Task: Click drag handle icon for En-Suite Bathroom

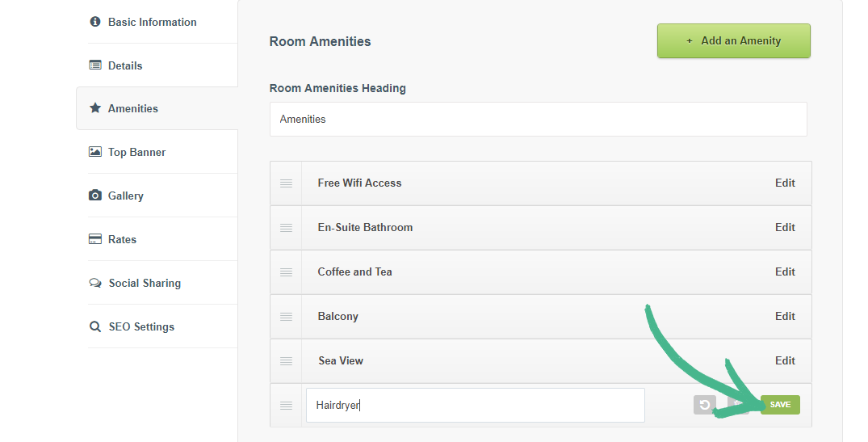Action: click(x=286, y=228)
